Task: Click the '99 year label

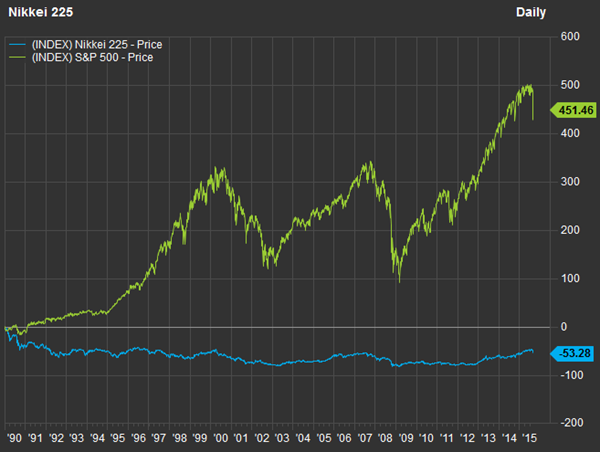Action: pyautogui.click(x=200, y=438)
